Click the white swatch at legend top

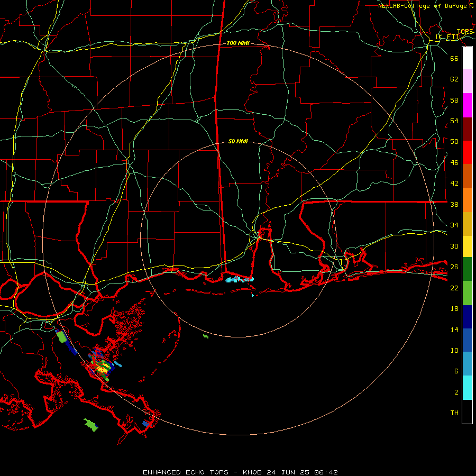coord(467,58)
